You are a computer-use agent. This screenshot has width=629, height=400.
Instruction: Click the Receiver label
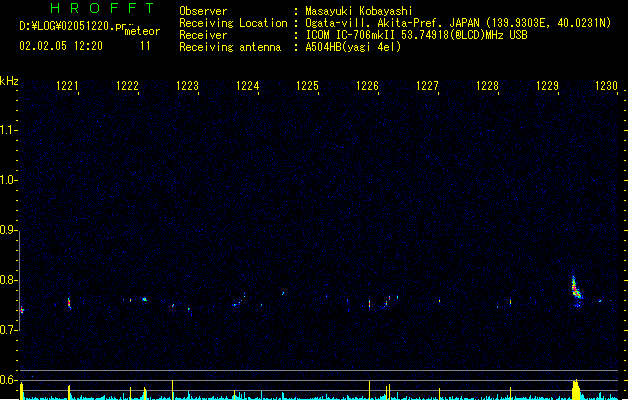[203, 35]
